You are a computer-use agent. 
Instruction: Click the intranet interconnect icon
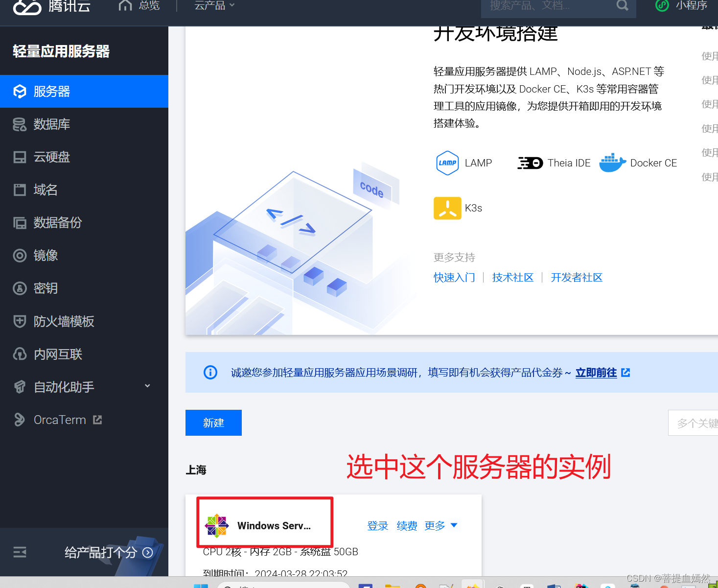click(x=20, y=354)
